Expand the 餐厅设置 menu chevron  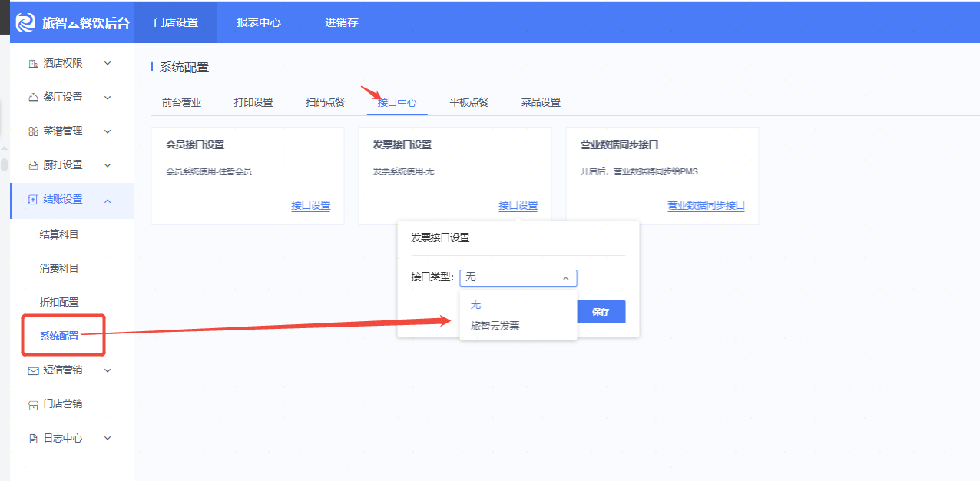pyautogui.click(x=108, y=97)
